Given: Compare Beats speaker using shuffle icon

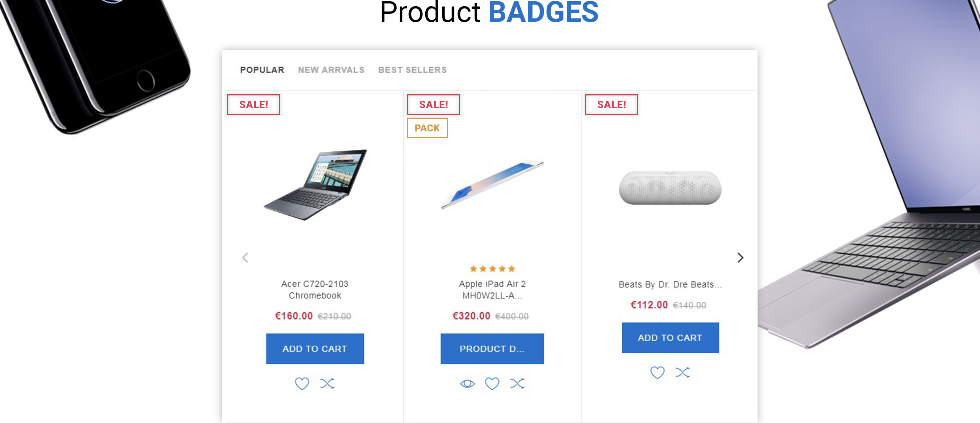Looking at the screenshot, I should (x=683, y=372).
